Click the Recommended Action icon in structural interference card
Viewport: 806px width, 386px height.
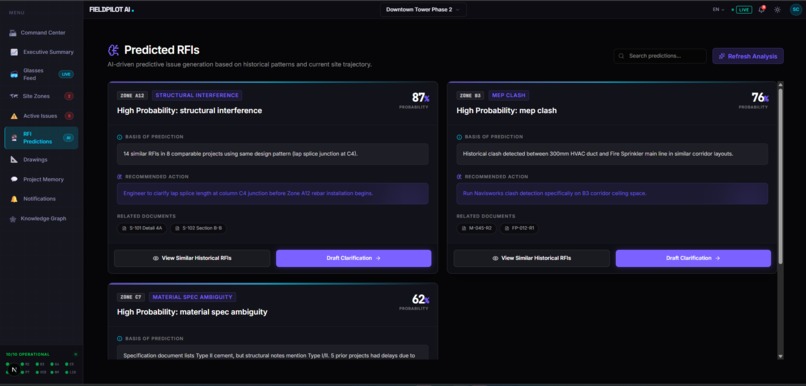[120, 177]
